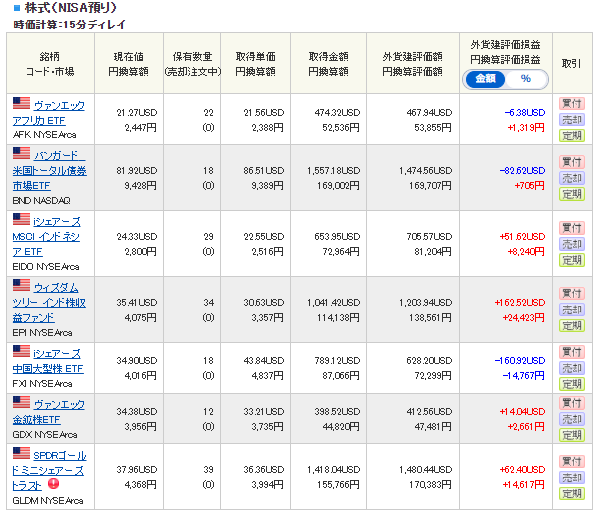Image resolution: width=595 pixels, height=510 pixels.
Task: Click US flag icon in FXI row
Action: pyautogui.click(x=21, y=351)
